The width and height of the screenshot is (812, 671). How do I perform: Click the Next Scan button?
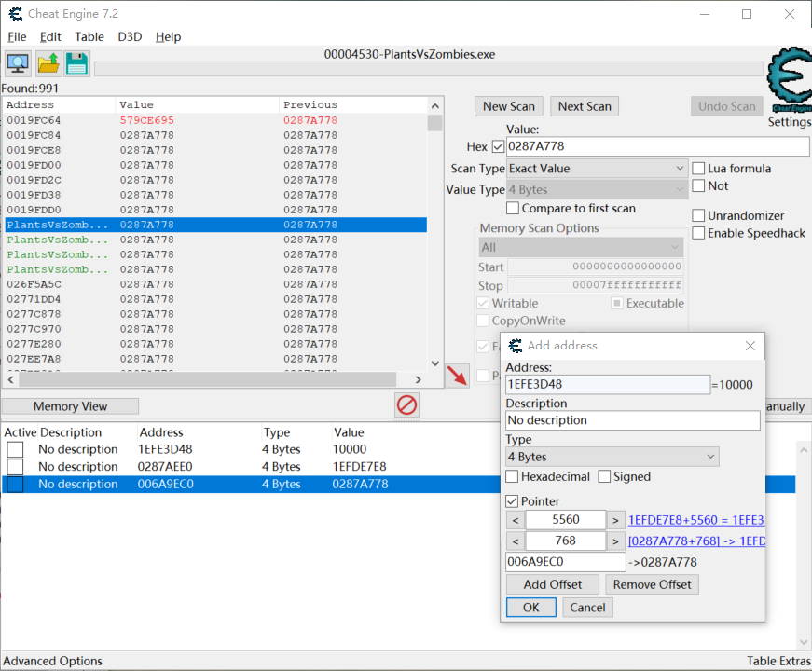point(585,106)
